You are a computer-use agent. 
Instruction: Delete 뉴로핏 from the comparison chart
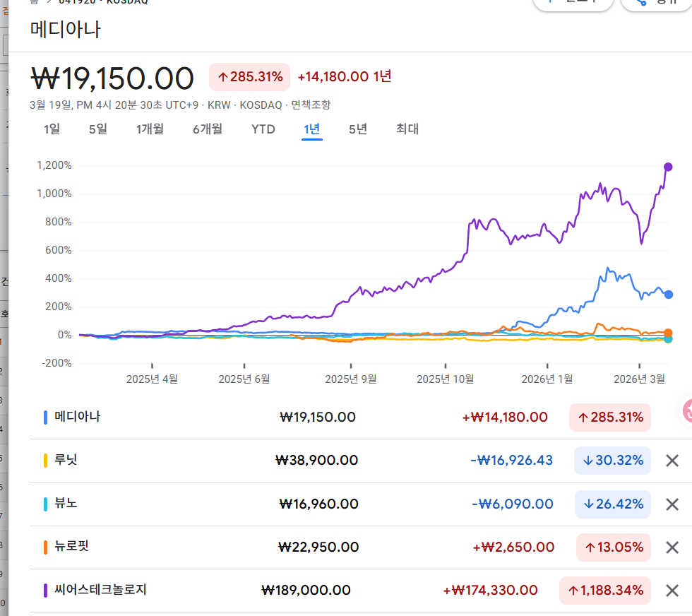point(672,547)
